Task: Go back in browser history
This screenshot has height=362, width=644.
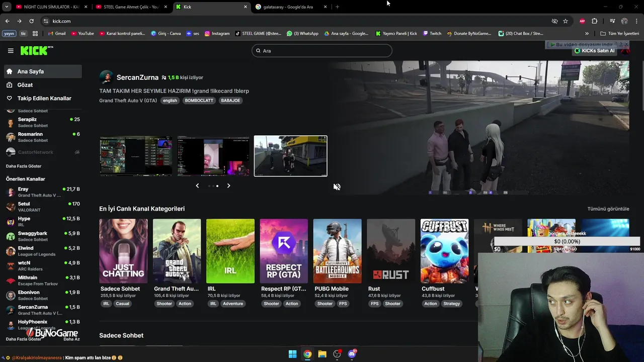Action: pyautogui.click(x=7, y=21)
